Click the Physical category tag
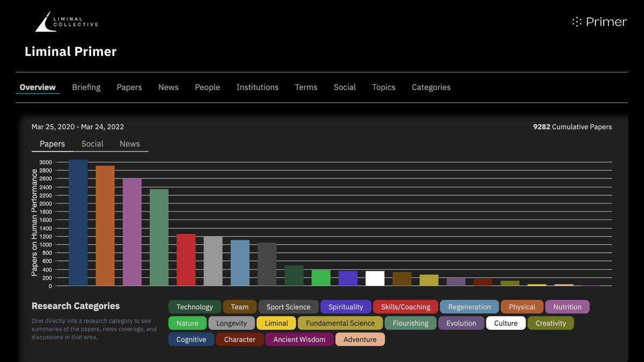 pos(522,307)
